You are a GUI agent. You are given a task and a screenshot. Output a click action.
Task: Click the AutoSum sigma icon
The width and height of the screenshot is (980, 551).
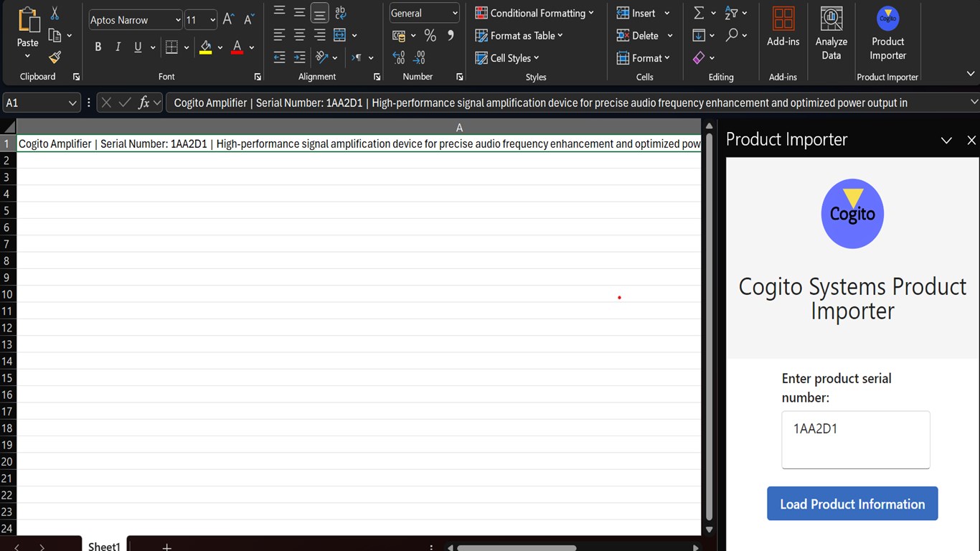[x=699, y=13]
